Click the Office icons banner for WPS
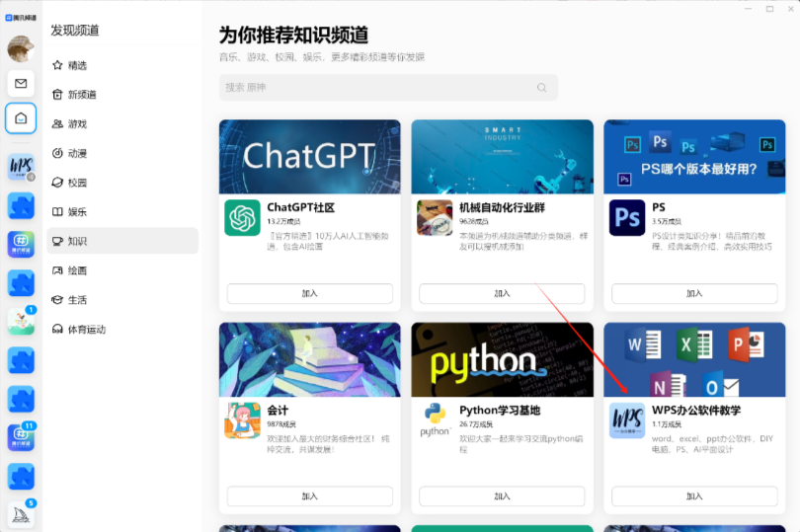Viewport: 800px width, 532px height. pyautogui.click(x=694, y=359)
